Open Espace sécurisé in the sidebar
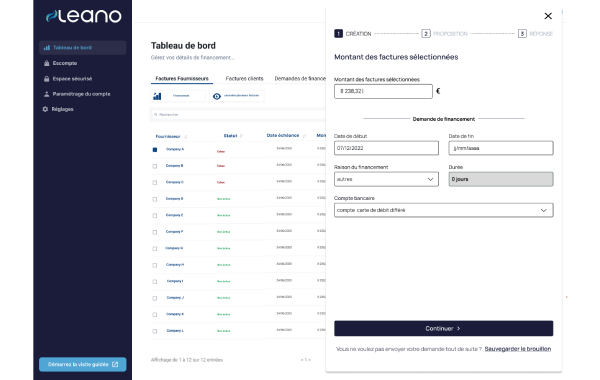Screen dimensions: 600x380 [72, 79]
